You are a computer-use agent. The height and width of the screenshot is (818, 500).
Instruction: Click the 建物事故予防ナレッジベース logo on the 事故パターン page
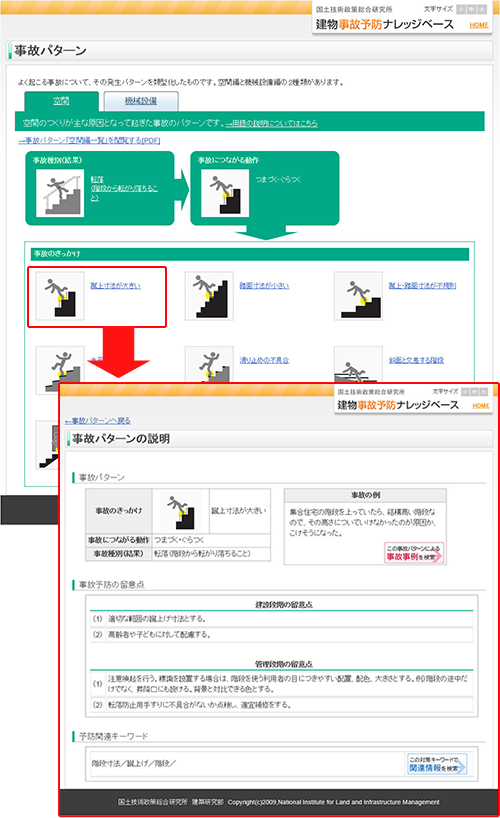384,25
